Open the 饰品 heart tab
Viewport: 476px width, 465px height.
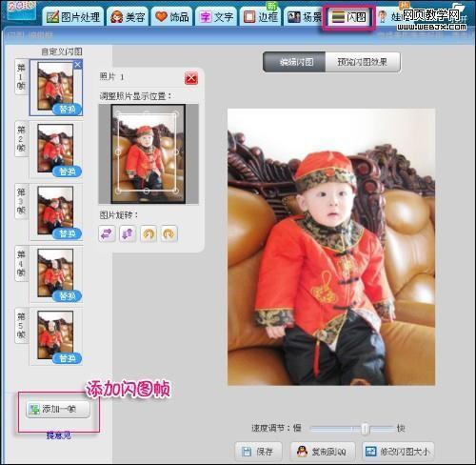[x=172, y=17]
